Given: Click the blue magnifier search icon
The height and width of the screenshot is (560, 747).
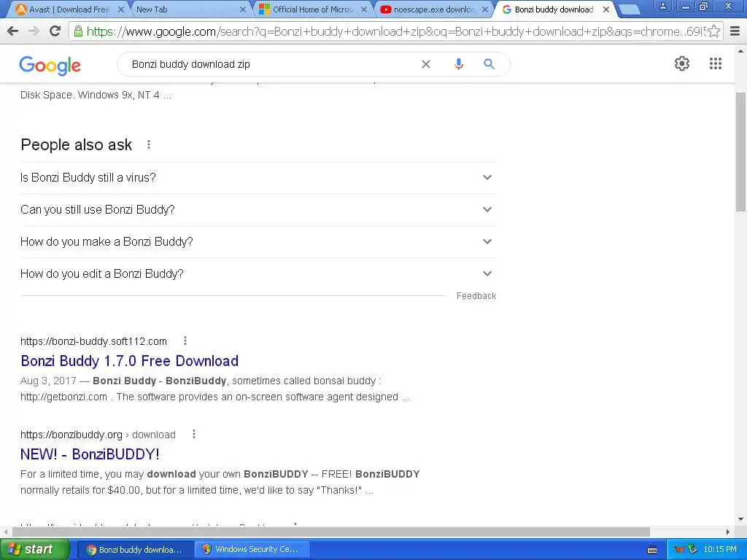Looking at the screenshot, I should 489,64.
